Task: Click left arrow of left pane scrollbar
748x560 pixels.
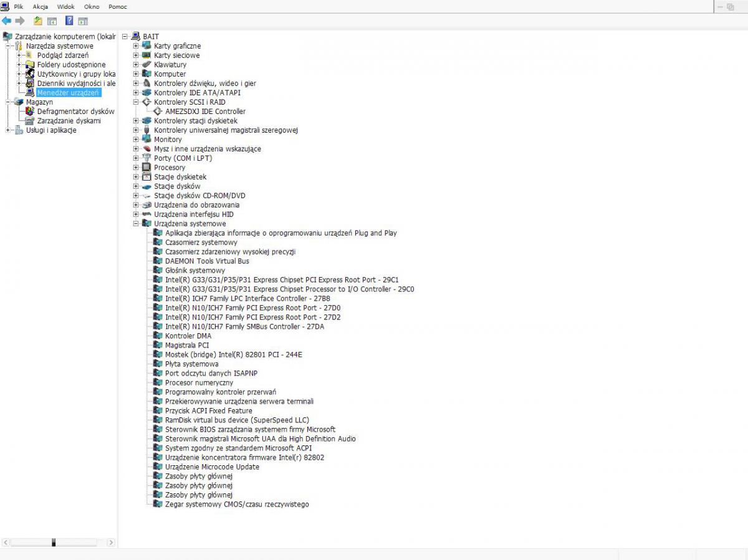Action: click(x=6, y=542)
